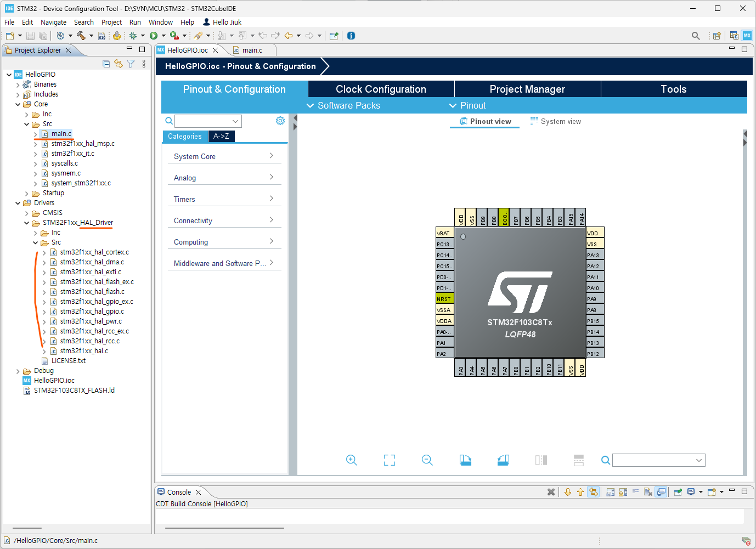Click the NRST pin on the chip
This screenshot has height=549, width=756.
444,299
